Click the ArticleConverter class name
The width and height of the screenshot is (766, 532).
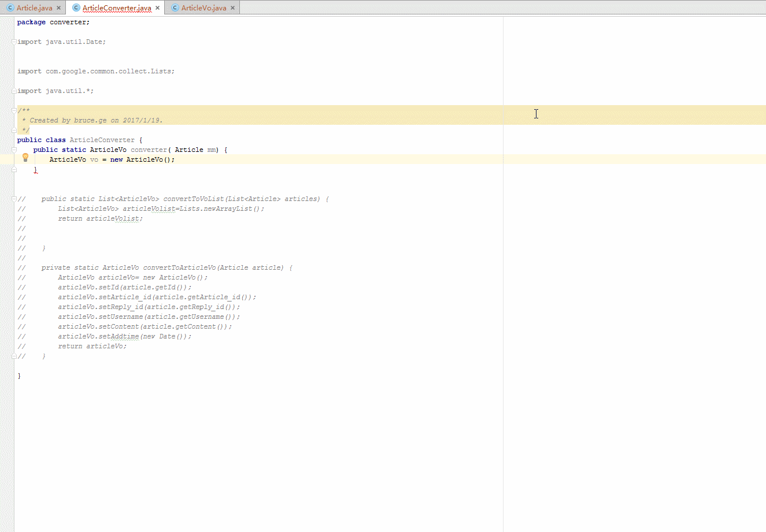click(102, 139)
